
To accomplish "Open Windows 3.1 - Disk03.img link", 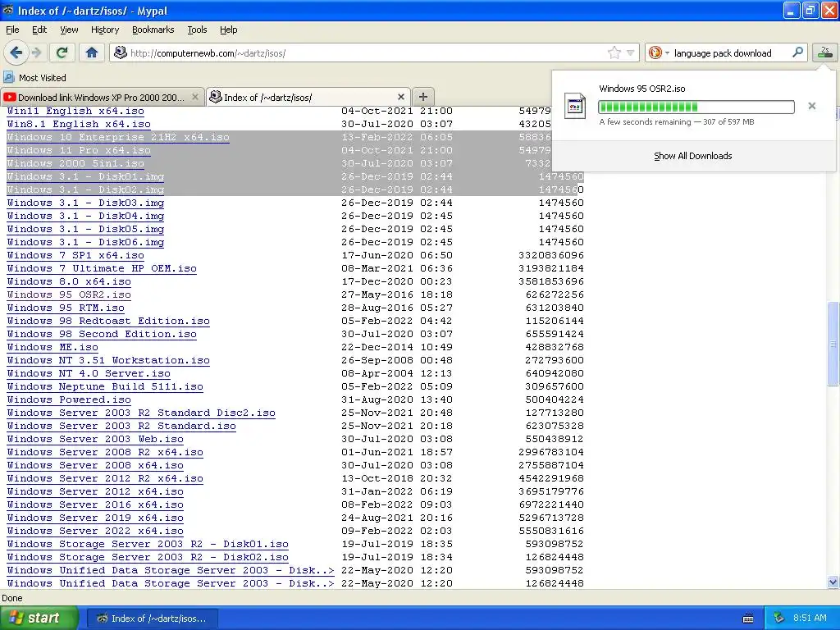I will click(85, 203).
